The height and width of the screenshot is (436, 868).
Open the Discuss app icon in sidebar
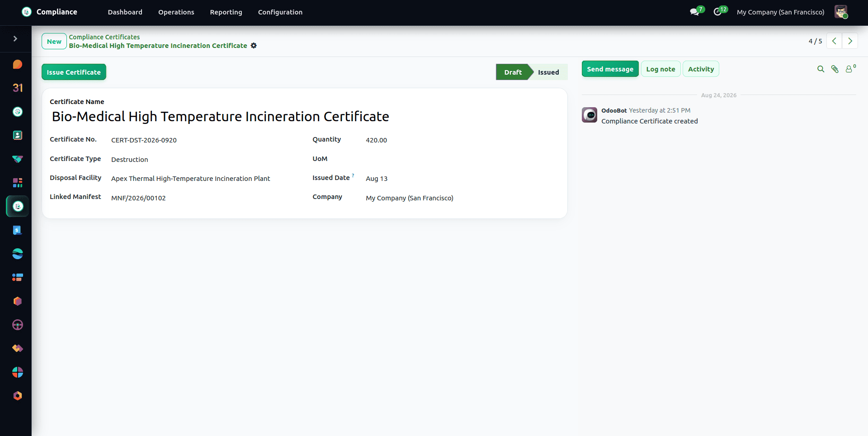18,64
